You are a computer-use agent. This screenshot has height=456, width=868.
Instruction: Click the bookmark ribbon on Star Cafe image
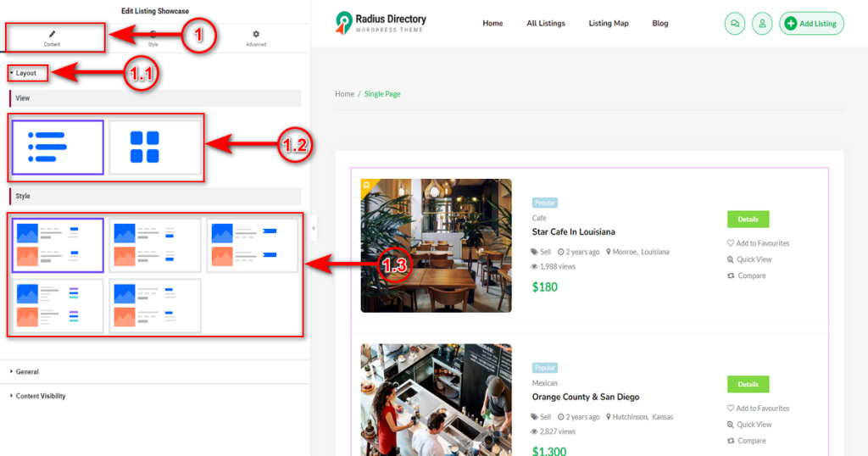pos(367,186)
